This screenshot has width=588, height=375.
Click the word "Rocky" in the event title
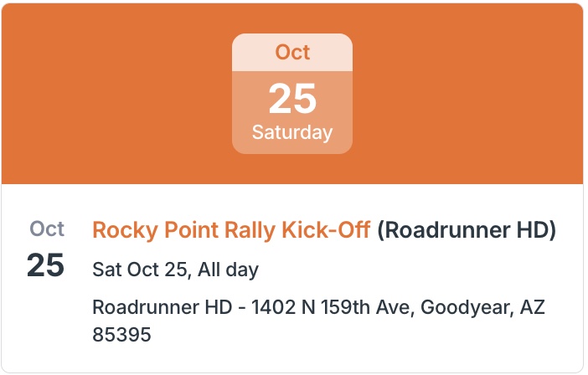tap(121, 230)
